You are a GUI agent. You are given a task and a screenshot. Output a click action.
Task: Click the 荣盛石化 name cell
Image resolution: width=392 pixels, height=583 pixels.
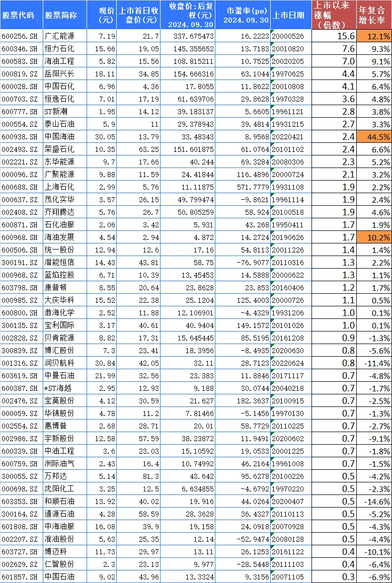(65, 149)
